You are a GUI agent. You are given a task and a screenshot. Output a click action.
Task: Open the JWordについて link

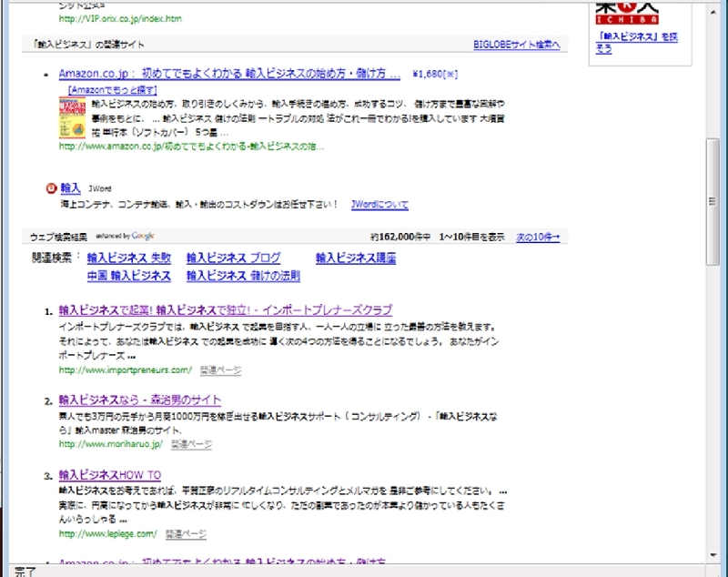coord(379,204)
